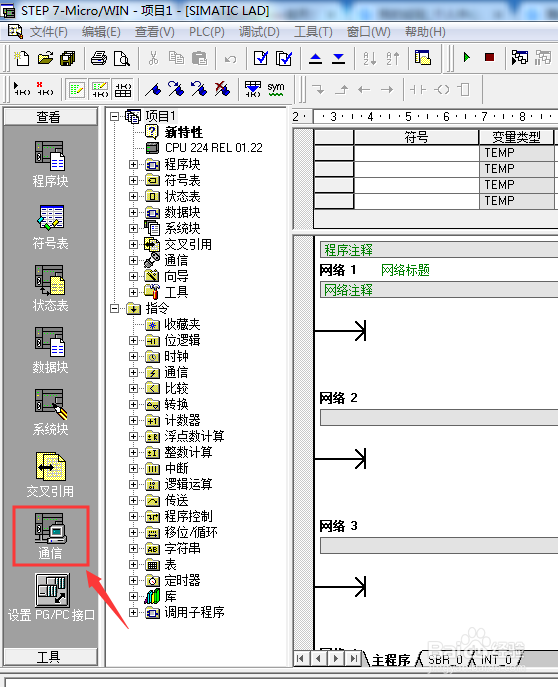Insert contact from the toolbar

(x=417, y=89)
